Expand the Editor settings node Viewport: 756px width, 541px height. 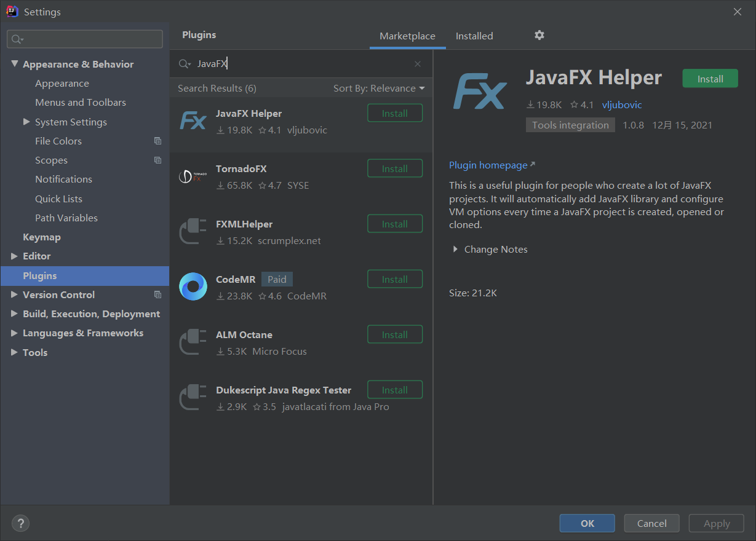pyautogui.click(x=15, y=256)
